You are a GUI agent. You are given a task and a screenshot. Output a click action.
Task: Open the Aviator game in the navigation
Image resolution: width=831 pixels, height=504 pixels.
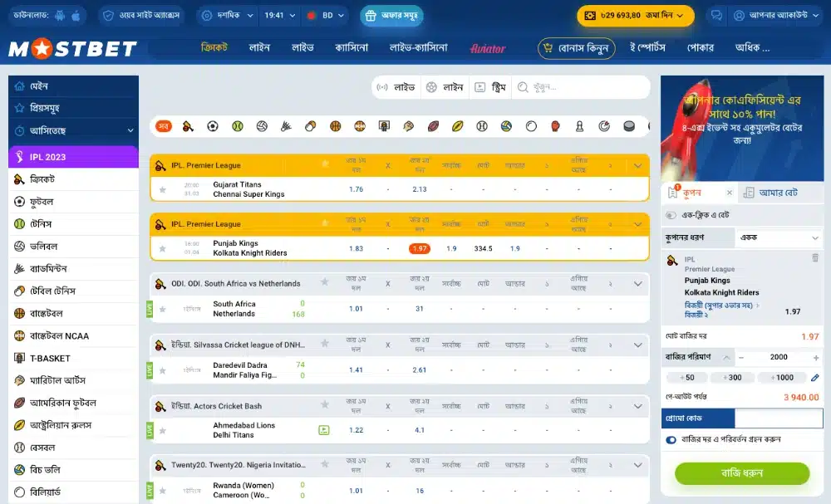click(x=488, y=49)
